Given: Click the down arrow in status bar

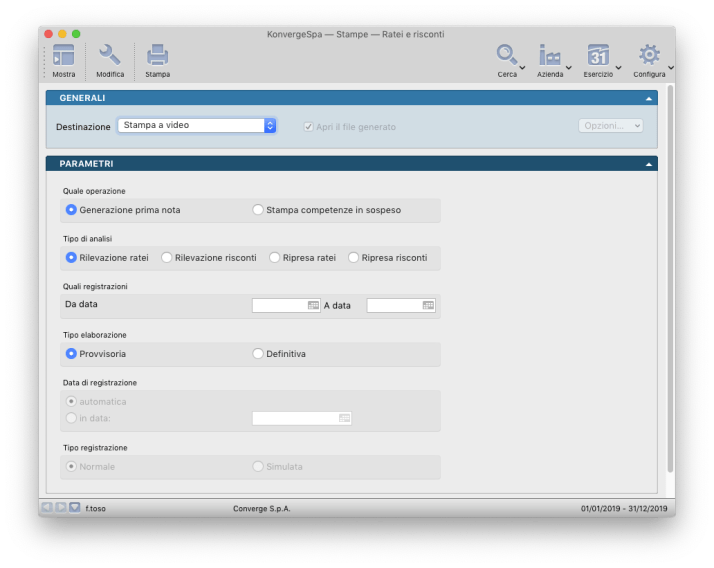Looking at the screenshot, I should coord(75,508).
